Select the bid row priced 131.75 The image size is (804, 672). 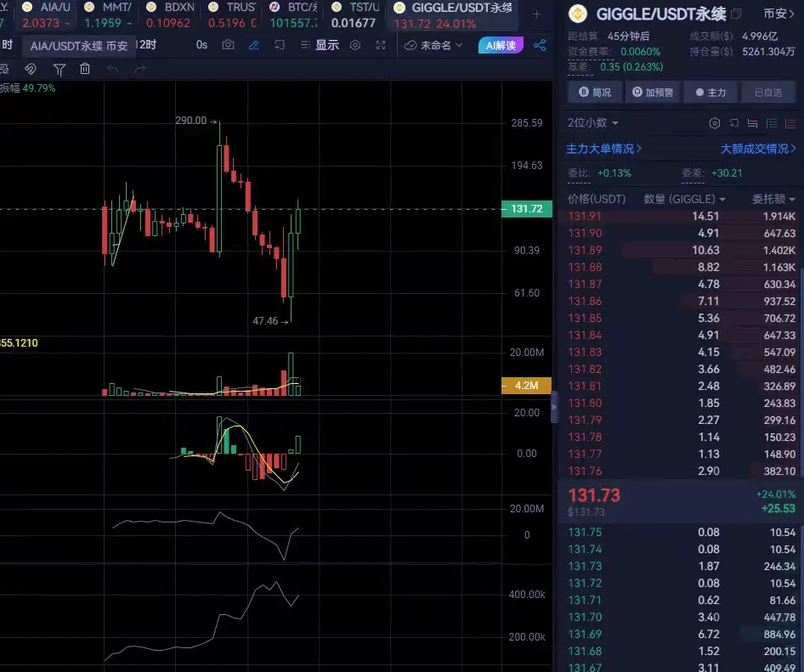pyautogui.click(x=682, y=532)
